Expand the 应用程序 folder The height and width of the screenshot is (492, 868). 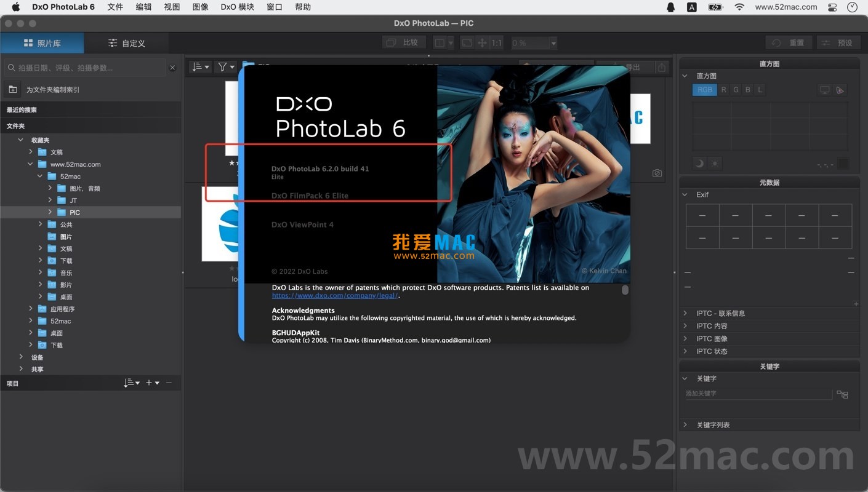[x=30, y=309]
